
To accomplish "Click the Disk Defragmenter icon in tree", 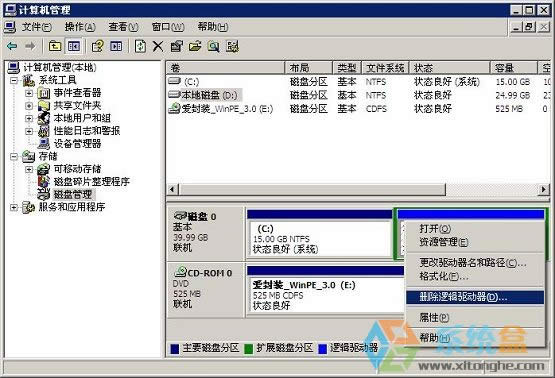I will click(44, 182).
